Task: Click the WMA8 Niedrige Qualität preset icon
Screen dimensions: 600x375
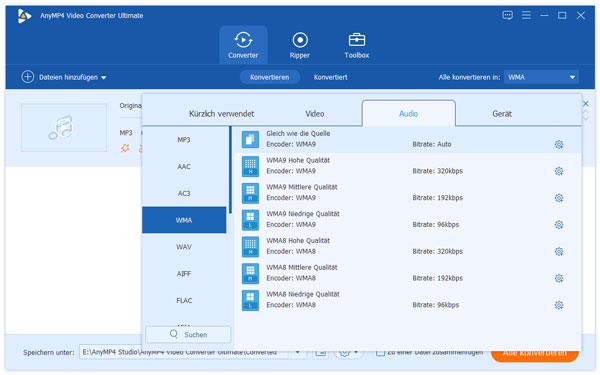Action: tap(250, 300)
